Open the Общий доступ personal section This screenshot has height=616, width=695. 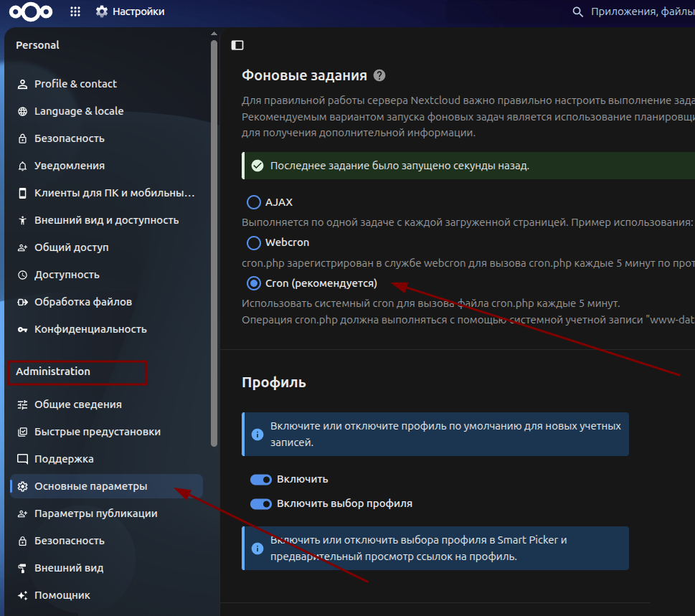click(x=106, y=247)
